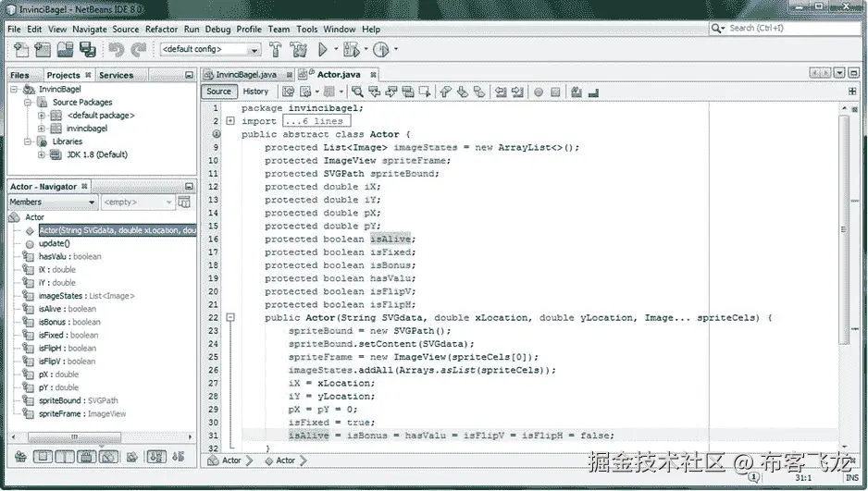Expand the JDK 1.8 (Default) node
Image resolution: width=868 pixels, height=491 pixels.
[x=41, y=154]
